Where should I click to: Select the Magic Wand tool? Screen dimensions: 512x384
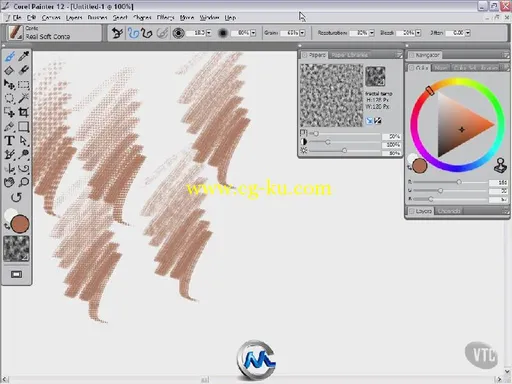(x=23, y=99)
